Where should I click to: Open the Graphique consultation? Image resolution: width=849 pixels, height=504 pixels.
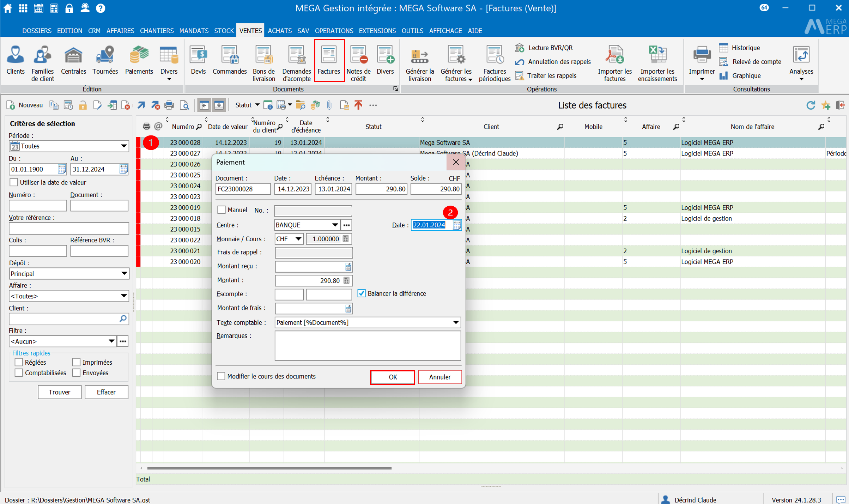pos(740,75)
